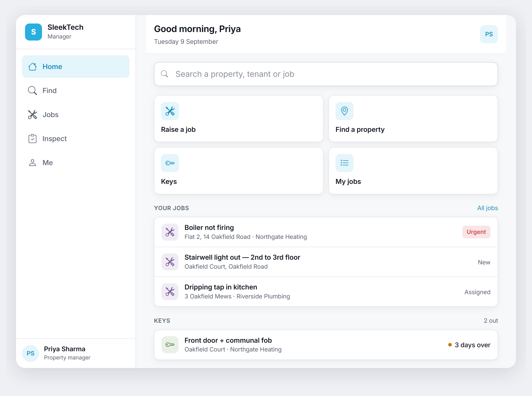Open the Me menu item
Screen dimensions: 532x396
pyautogui.click(x=76, y=163)
